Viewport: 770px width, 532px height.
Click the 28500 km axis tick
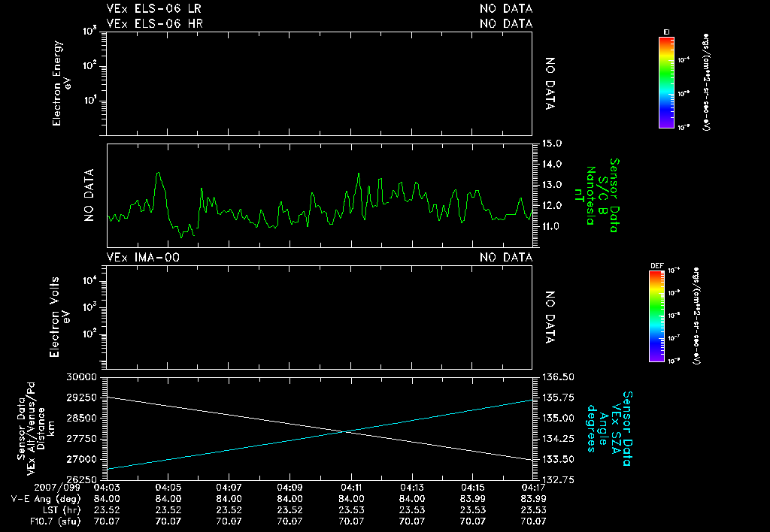point(81,418)
